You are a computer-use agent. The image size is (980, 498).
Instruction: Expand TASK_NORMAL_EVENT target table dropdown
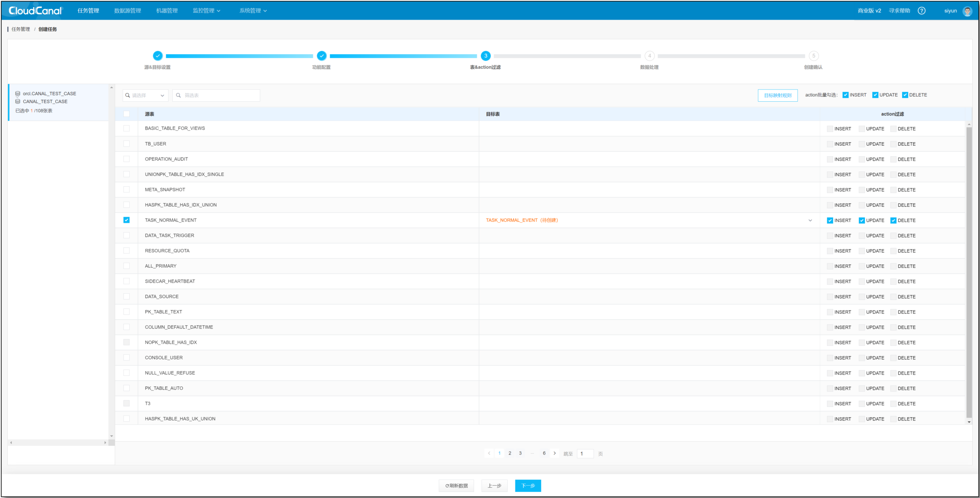click(x=810, y=220)
